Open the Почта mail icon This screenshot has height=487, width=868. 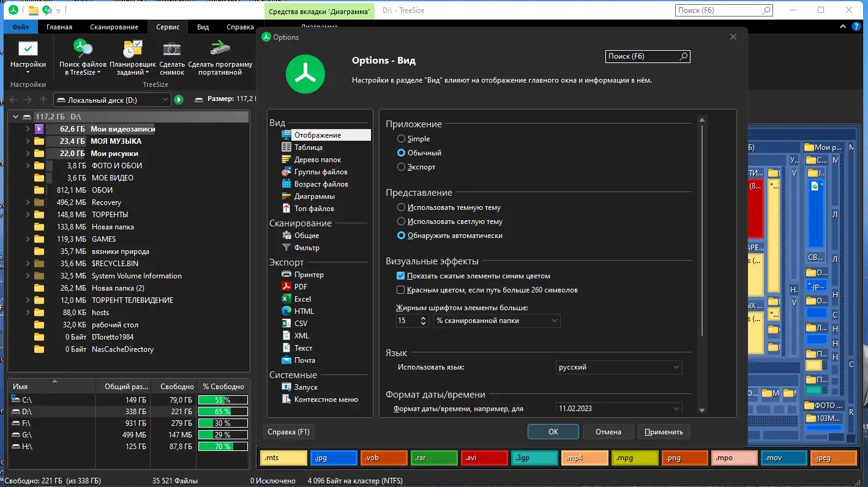click(286, 360)
